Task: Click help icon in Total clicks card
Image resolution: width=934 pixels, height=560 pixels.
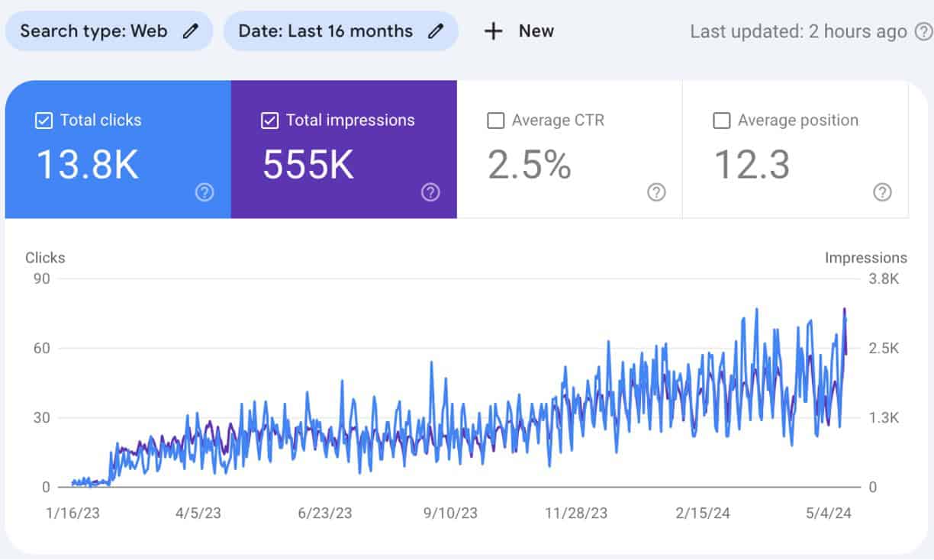Action: click(x=204, y=192)
